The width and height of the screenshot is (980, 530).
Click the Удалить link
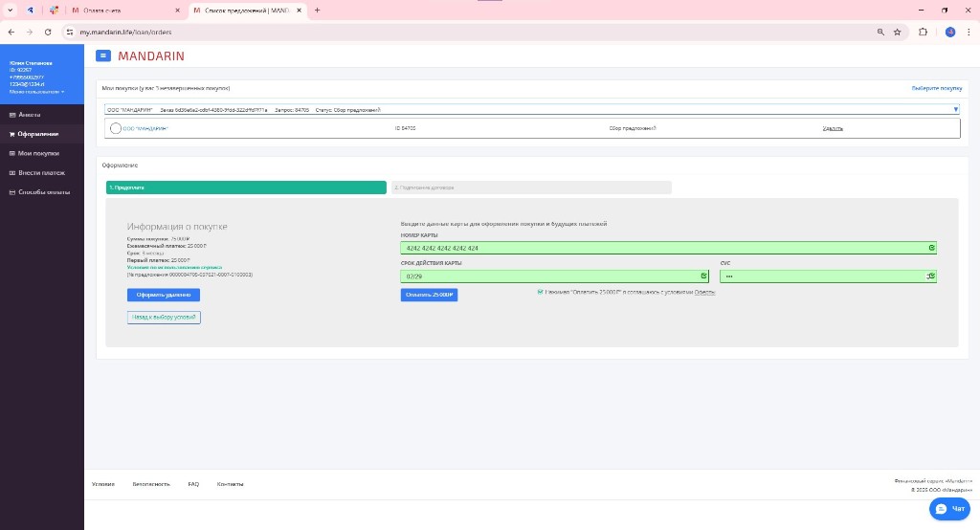[833, 128]
